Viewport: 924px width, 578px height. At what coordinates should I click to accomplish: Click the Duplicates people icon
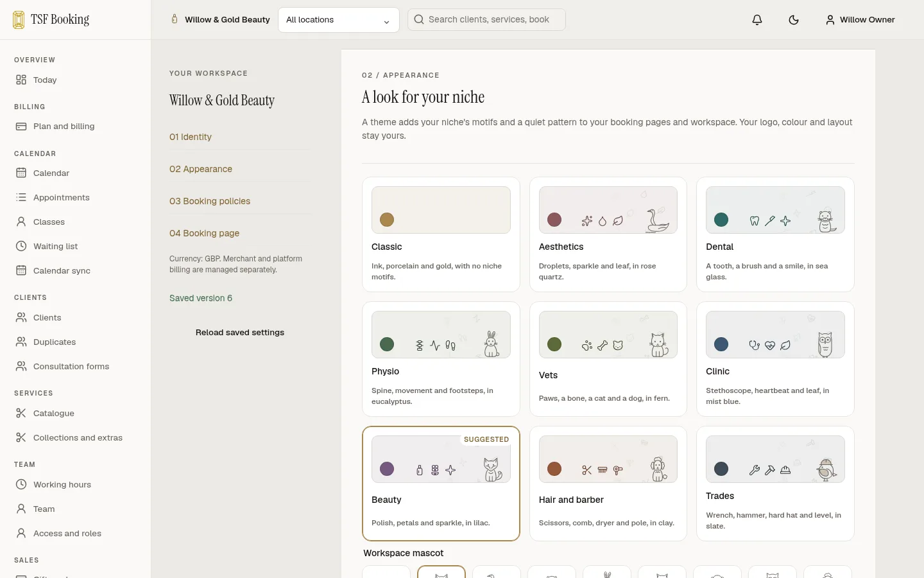(x=21, y=342)
